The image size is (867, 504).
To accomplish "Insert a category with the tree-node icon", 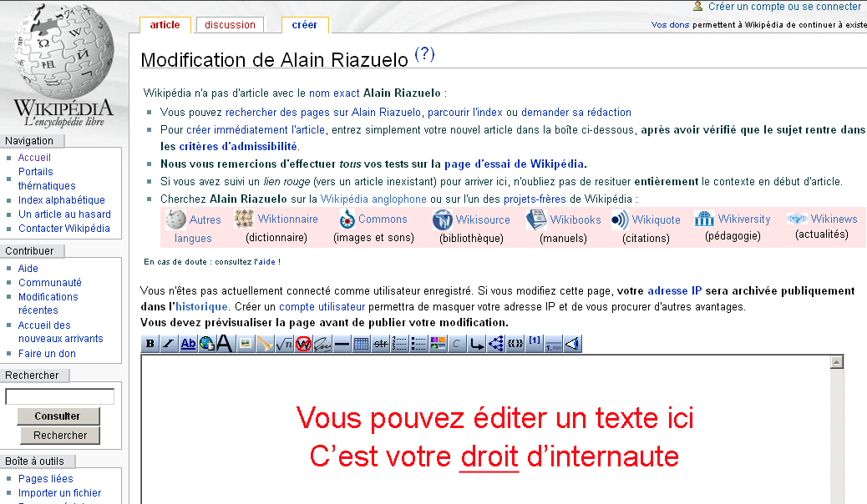I will (x=496, y=344).
